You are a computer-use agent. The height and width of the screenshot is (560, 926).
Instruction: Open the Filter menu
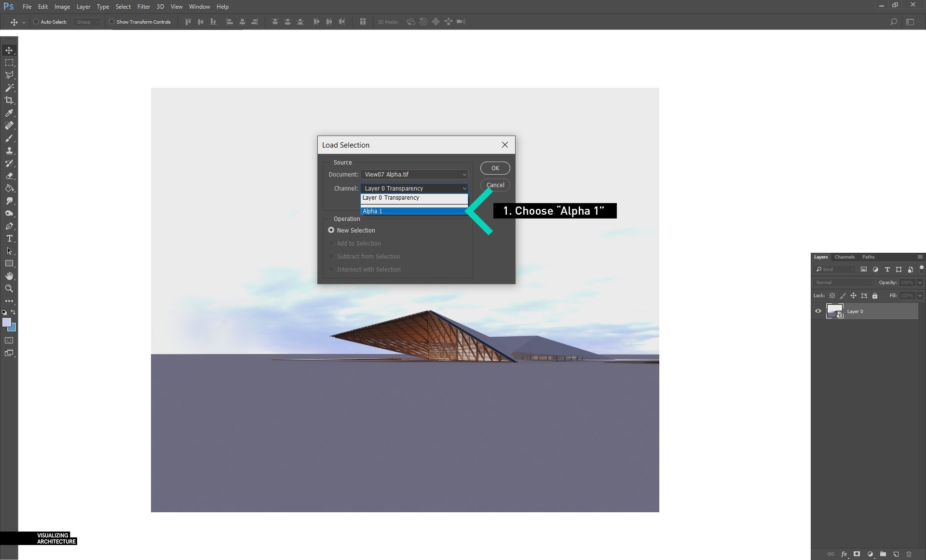(143, 7)
